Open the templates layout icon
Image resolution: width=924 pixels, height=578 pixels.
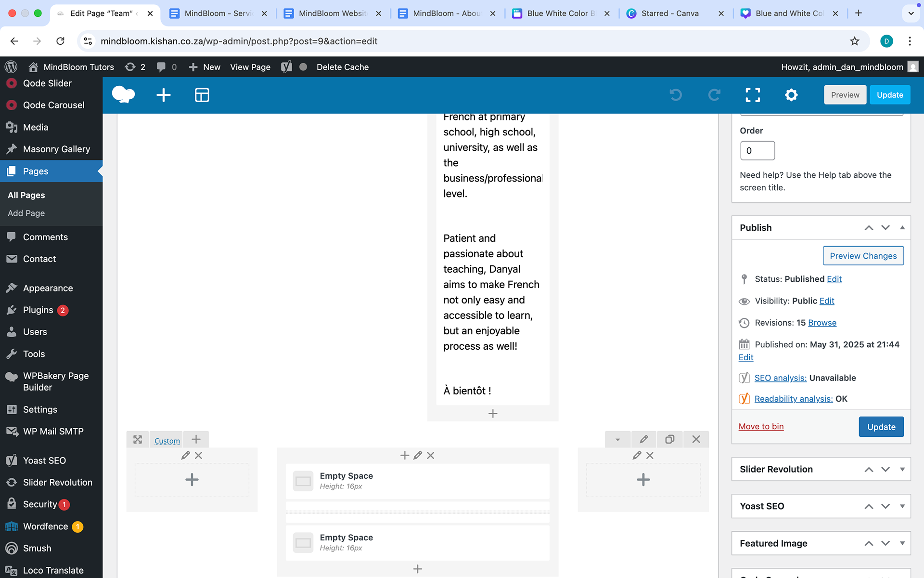click(202, 95)
